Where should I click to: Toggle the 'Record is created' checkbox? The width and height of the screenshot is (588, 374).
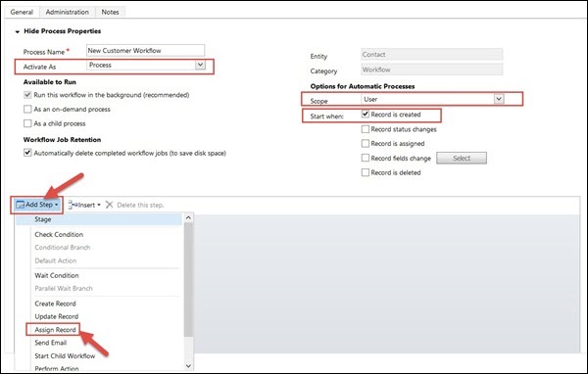(x=366, y=114)
